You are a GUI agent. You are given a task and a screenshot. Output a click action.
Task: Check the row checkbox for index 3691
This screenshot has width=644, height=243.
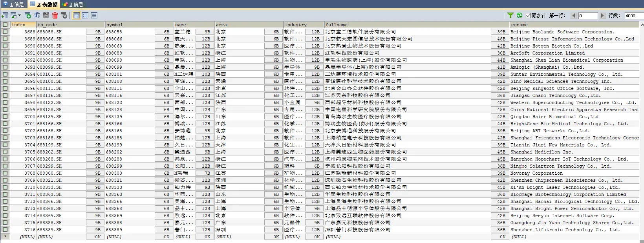click(5, 53)
